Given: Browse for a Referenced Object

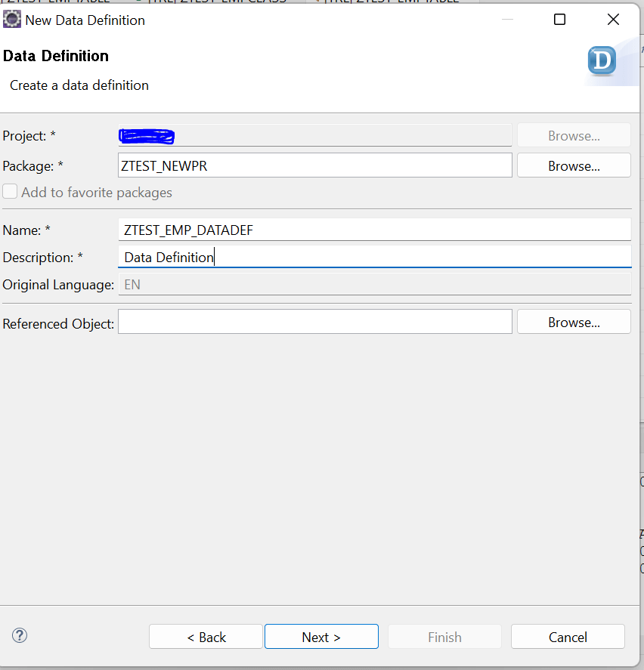Looking at the screenshot, I should point(574,322).
